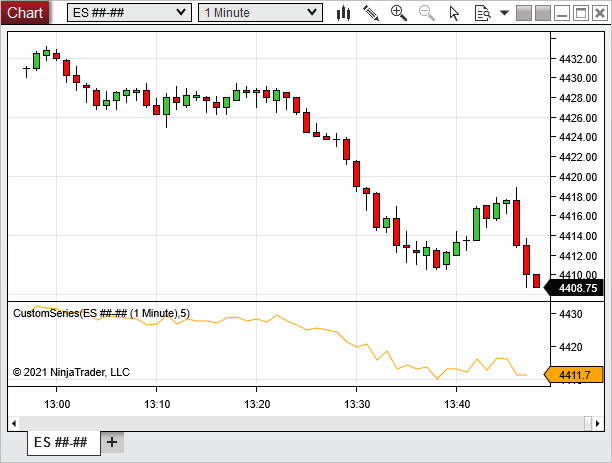The width and height of the screenshot is (612, 463).
Task: Expand the toolbar overflow arrow
Action: coord(505,13)
